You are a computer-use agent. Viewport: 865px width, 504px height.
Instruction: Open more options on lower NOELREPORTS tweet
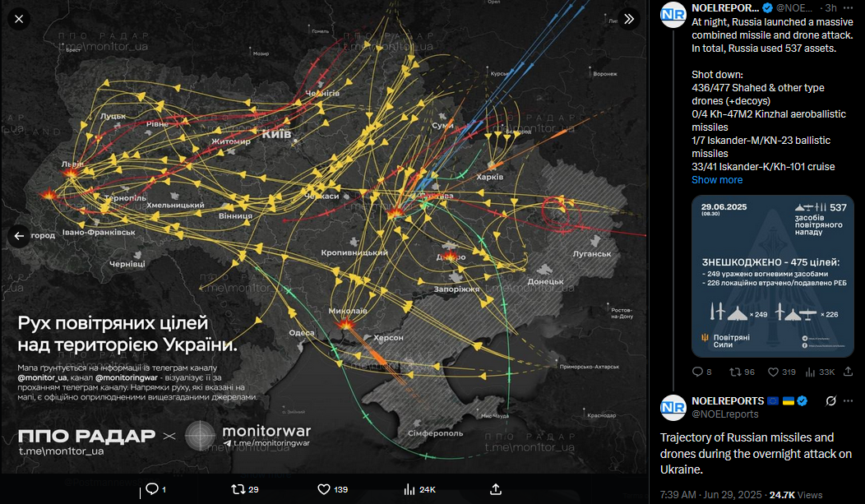tap(848, 401)
